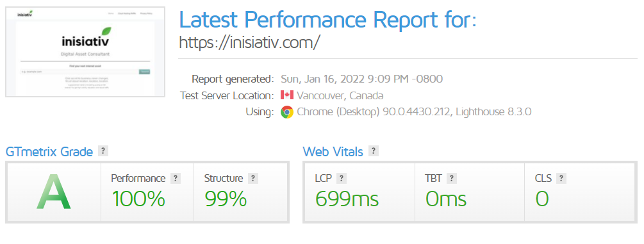Click the Web Vitals heading

click(333, 152)
